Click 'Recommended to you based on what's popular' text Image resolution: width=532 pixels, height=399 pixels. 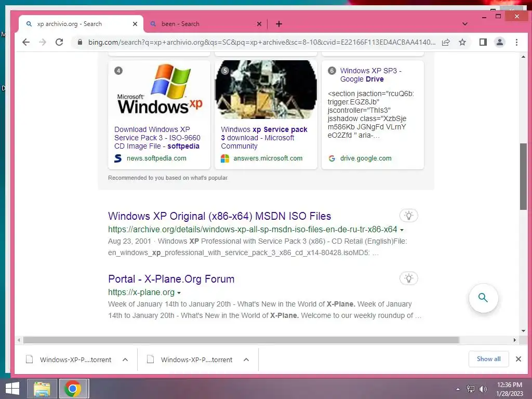168,178
